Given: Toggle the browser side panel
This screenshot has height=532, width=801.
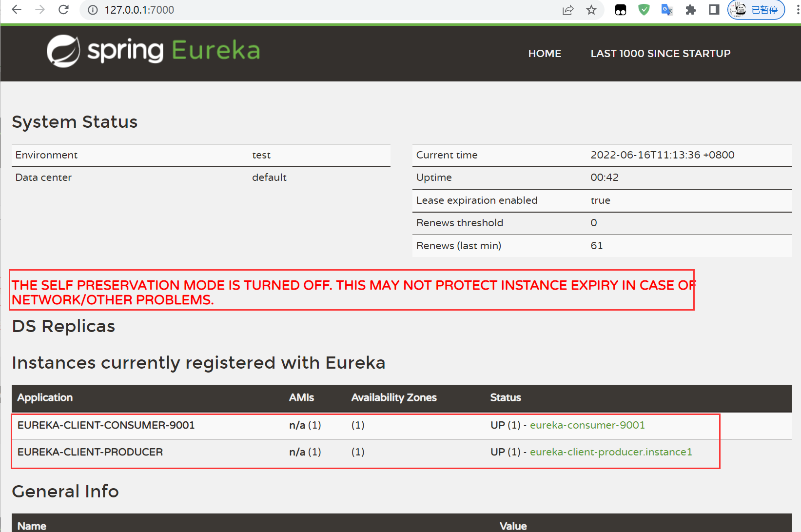Looking at the screenshot, I should [x=714, y=10].
